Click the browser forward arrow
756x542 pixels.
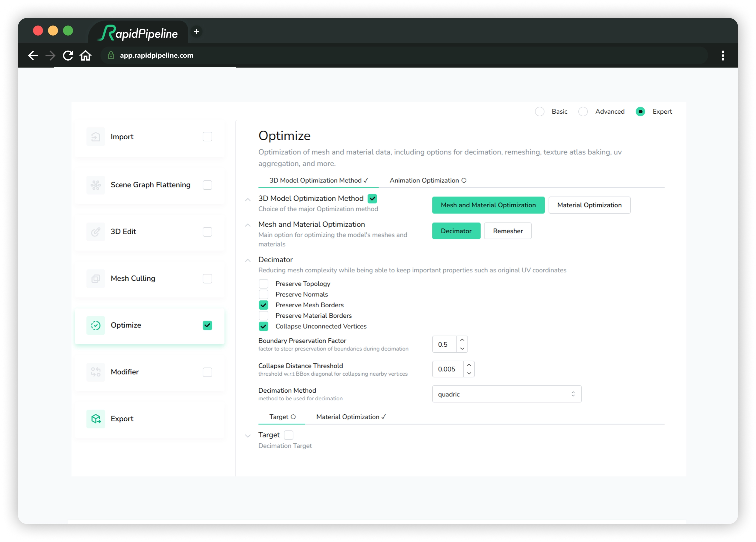pyautogui.click(x=50, y=55)
